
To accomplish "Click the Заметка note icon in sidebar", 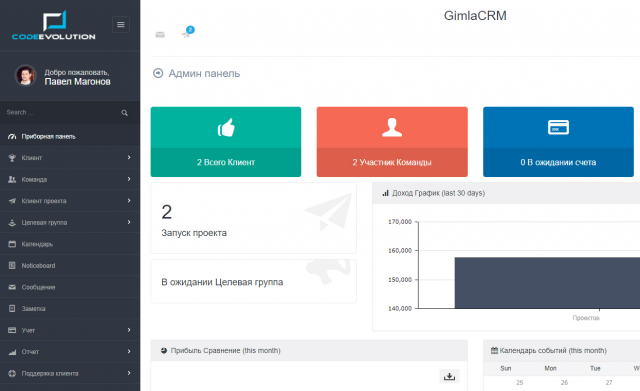I will [12, 309].
